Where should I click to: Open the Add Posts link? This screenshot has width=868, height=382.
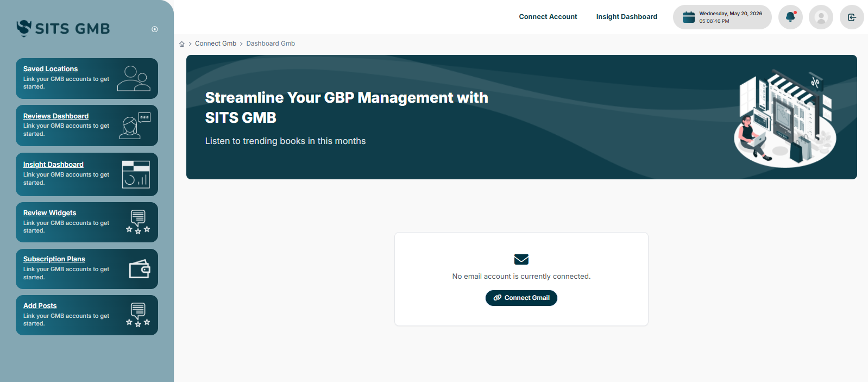click(x=40, y=306)
